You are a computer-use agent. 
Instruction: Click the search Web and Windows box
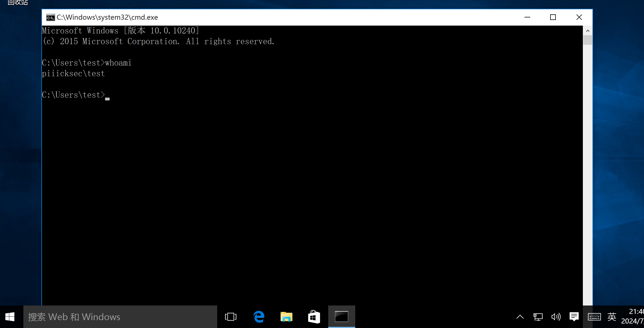[120, 317]
